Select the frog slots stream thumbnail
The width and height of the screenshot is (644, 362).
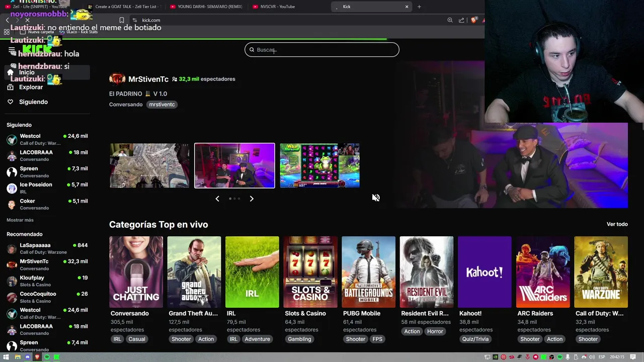pos(319,165)
